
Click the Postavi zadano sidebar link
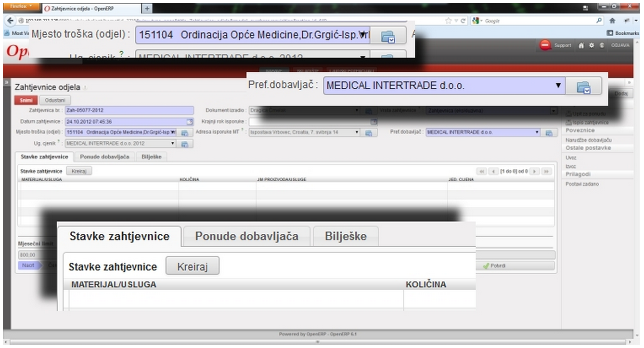coord(582,184)
